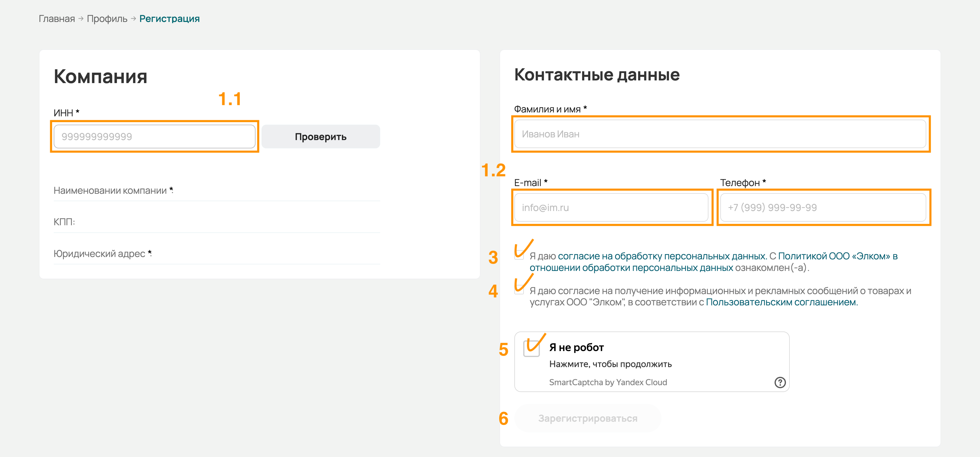Click the "Наименовании компании" row

click(x=216, y=190)
